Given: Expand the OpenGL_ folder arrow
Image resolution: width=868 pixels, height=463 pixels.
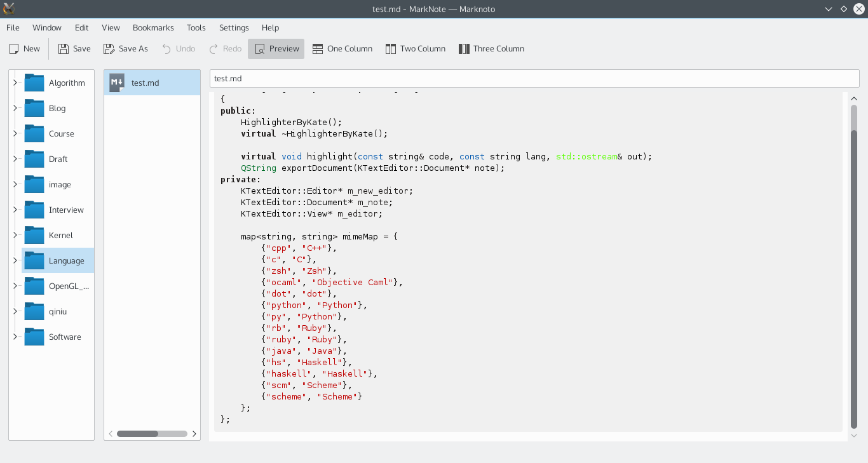Looking at the screenshot, I should point(15,286).
